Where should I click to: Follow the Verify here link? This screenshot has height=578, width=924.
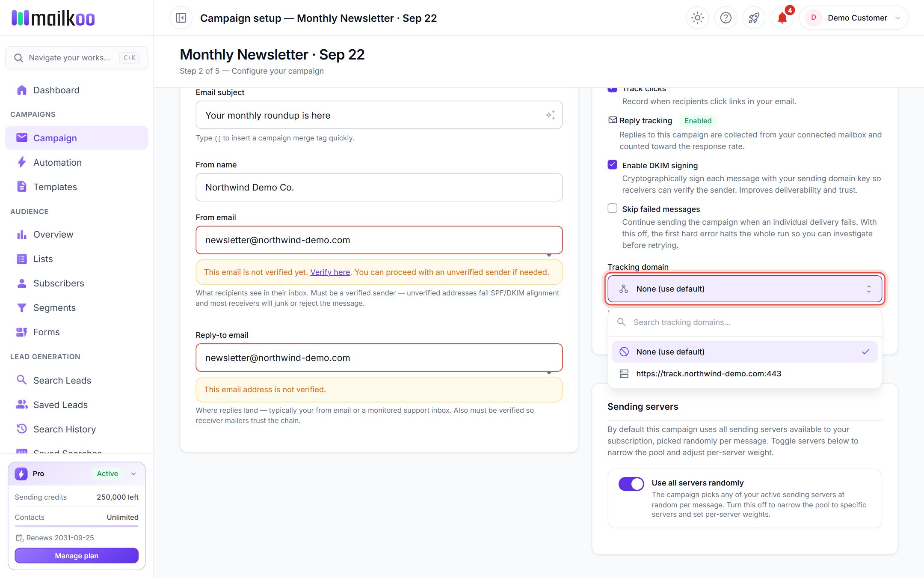coord(330,272)
